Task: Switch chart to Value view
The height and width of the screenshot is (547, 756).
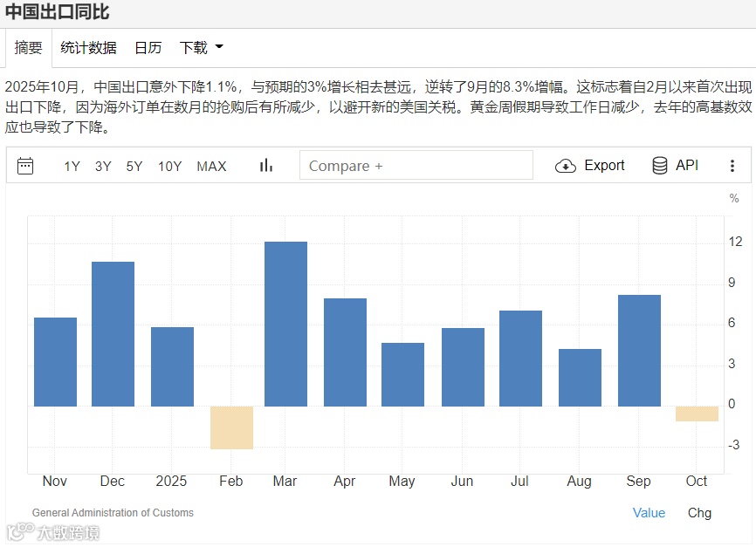Action: (649, 513)
